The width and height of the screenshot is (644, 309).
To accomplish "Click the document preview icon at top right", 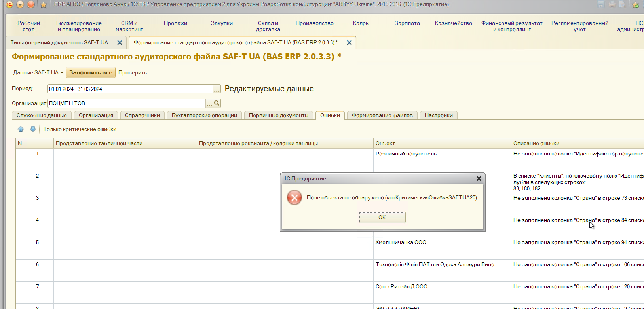I will pyautogui.click(x=622, y=4).
